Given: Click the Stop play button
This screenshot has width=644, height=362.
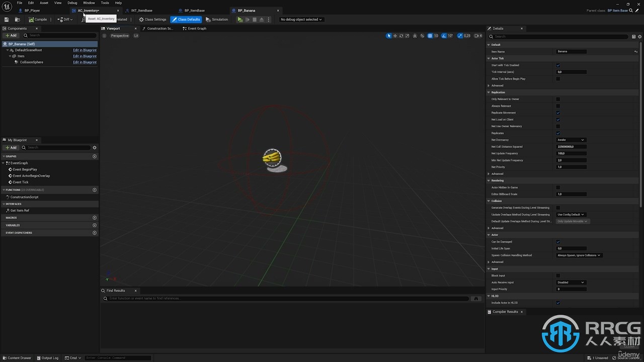Looking at the screenshot, I should 255,20.
